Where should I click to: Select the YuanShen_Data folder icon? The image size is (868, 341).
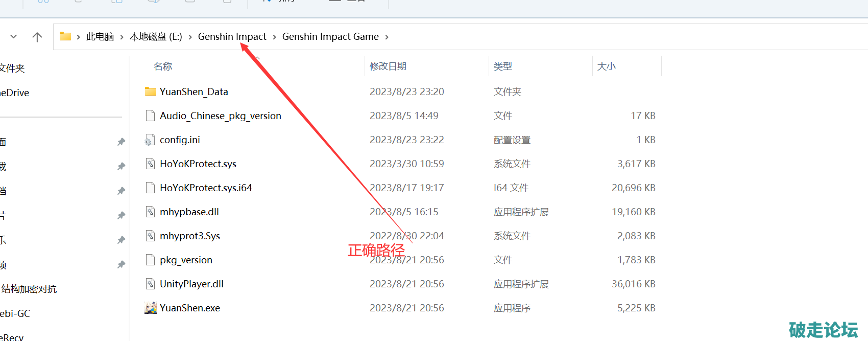150,92
